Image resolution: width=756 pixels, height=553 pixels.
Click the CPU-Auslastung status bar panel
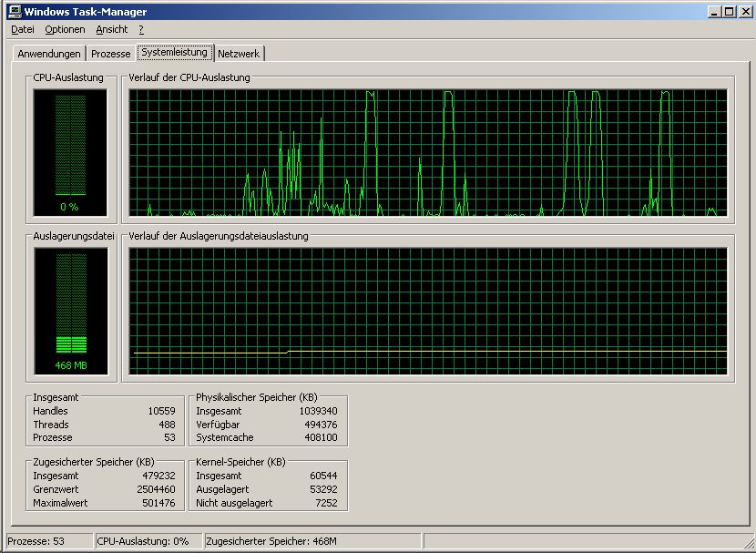148,541
